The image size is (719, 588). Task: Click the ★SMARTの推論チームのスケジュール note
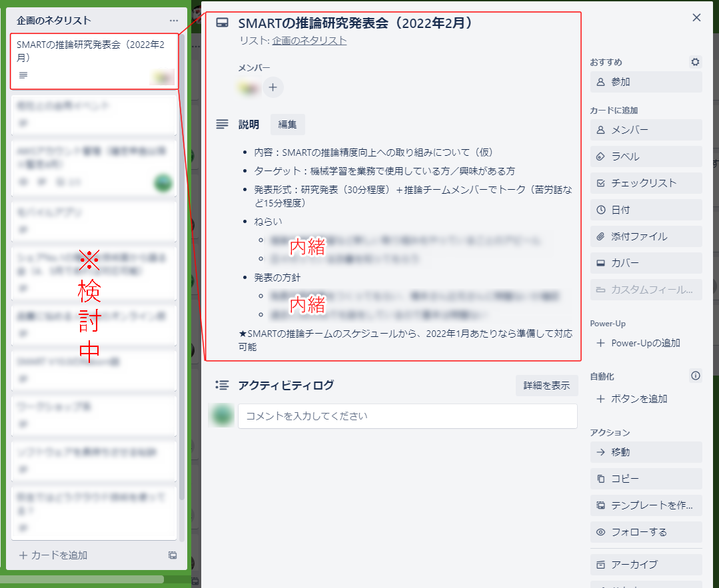coord(405,340)
